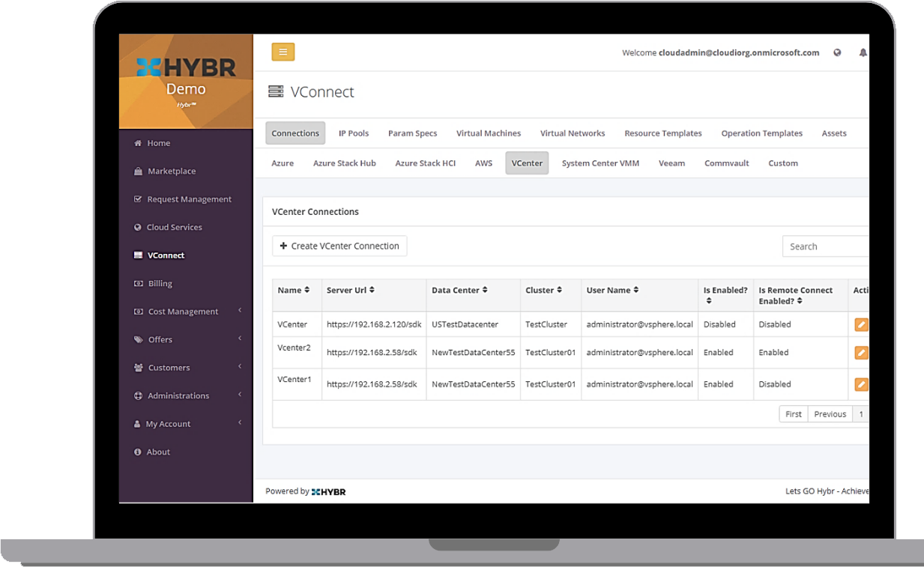924x567 pixels.
Task: Sort by Data Center column arrows
Action: coord(485,290)
